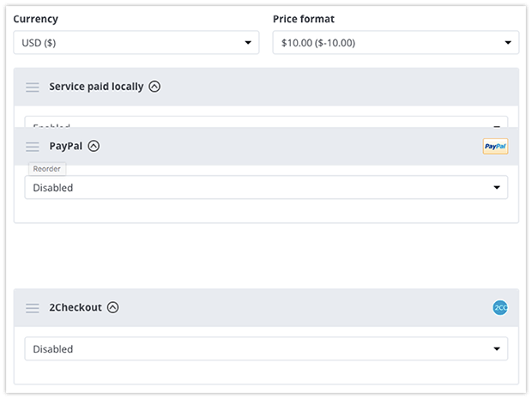Open the partially hidden Service paid locally dropdown
The width and height of the screenshot is (532, 399).
pos(266,122)
